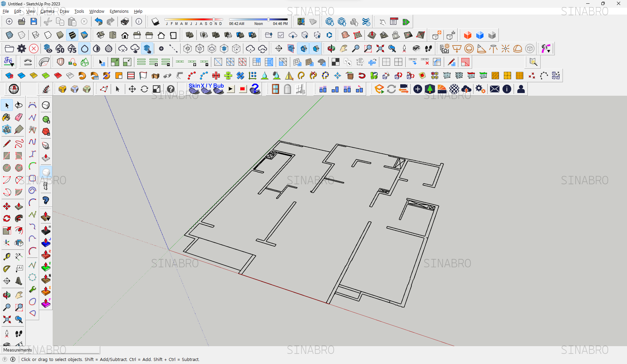Toggle Back Edges style
The image size is (627, 364).
coord(21,35)
